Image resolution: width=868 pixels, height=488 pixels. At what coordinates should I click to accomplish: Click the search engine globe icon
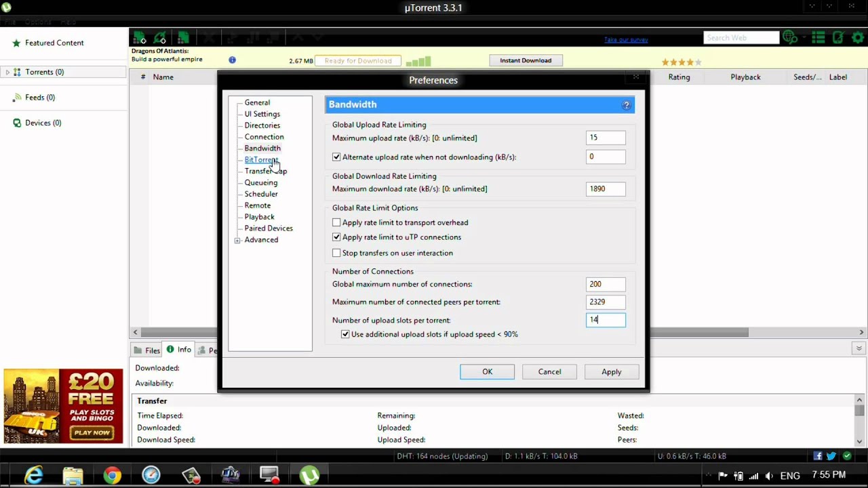pyautogui.click(x=789, y=38)
